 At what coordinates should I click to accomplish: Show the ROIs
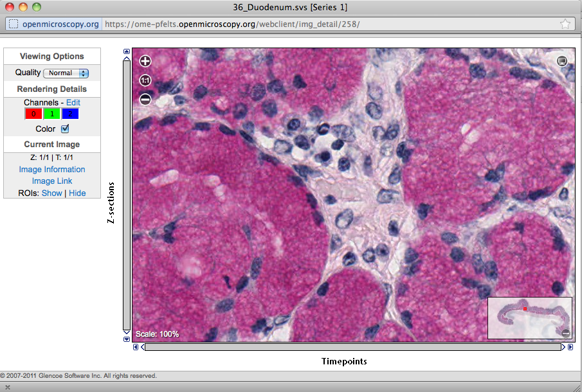tap(52, 193)
